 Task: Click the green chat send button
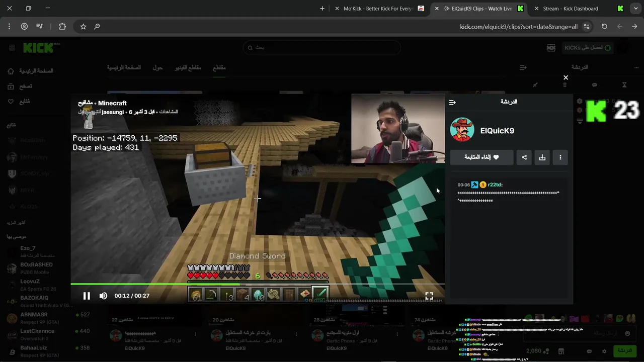pyautogui.click(x=625, y=350)
